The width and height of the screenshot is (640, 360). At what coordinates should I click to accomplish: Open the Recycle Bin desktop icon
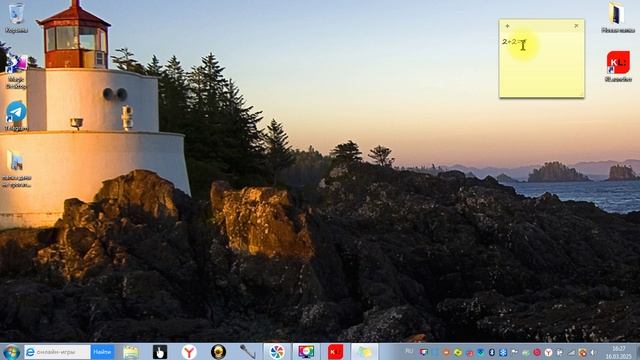point(16,18)
